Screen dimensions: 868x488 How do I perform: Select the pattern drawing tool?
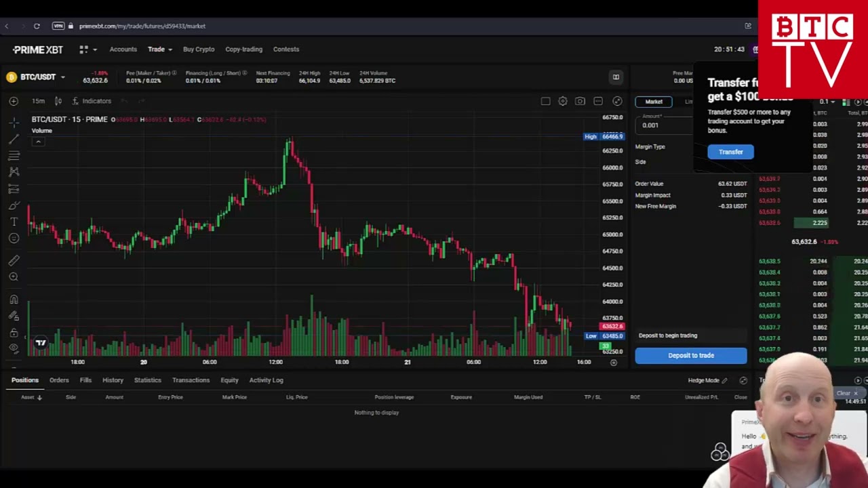point(14,172)
